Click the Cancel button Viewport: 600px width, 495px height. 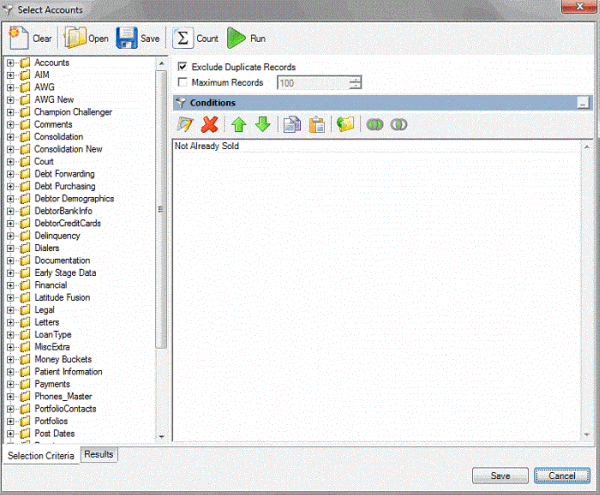point(562,475)
